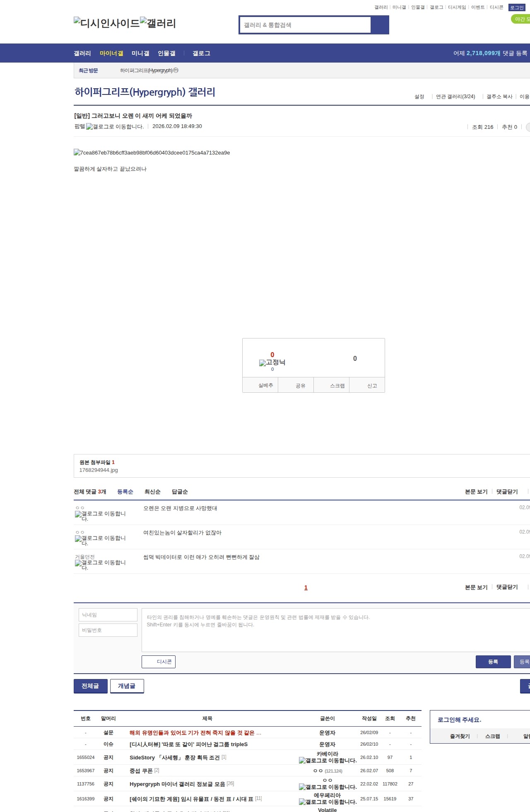The height and width of the screenshot is (812, 530).
Task: Open the 어제 2,718,099개 댓글 등록 link
Action: [x=490, y=53]
